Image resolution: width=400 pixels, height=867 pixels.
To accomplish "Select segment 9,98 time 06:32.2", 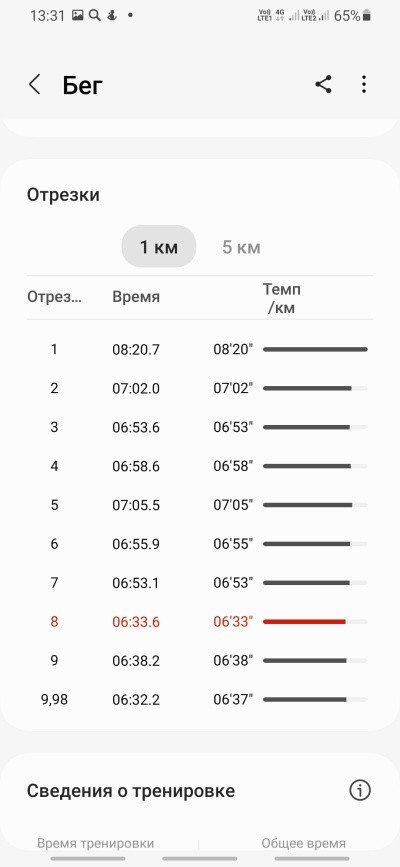I will (136, 699).
